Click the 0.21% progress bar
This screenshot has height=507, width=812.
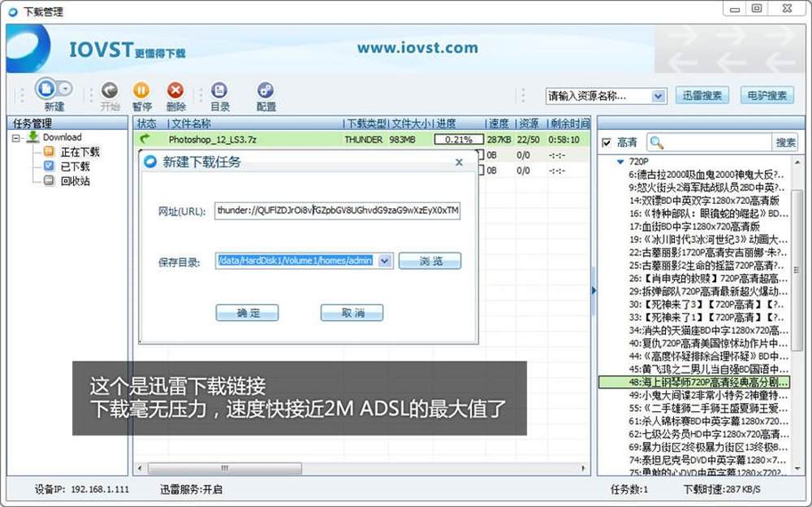(459, 140)
